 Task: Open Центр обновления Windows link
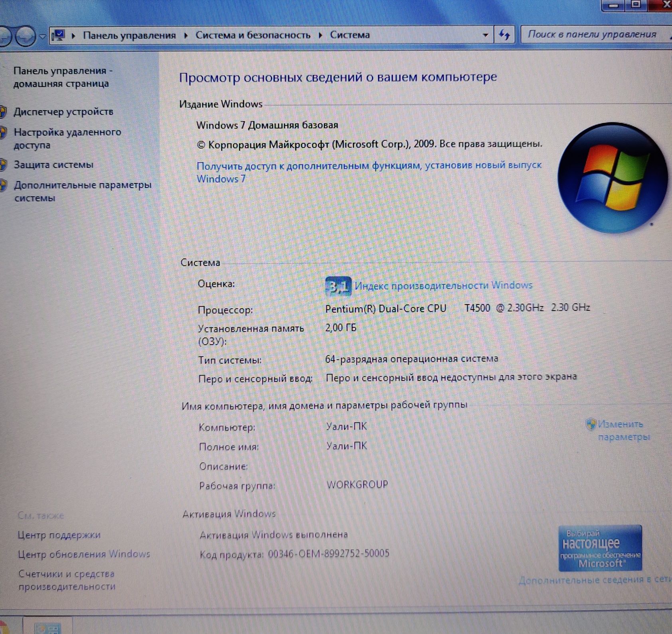pos(84,554)
